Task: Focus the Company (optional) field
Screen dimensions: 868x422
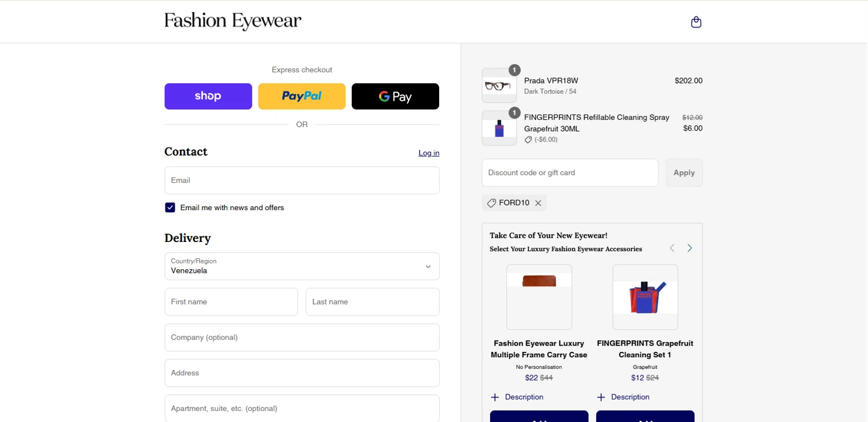Action: [x=302, y=337]
